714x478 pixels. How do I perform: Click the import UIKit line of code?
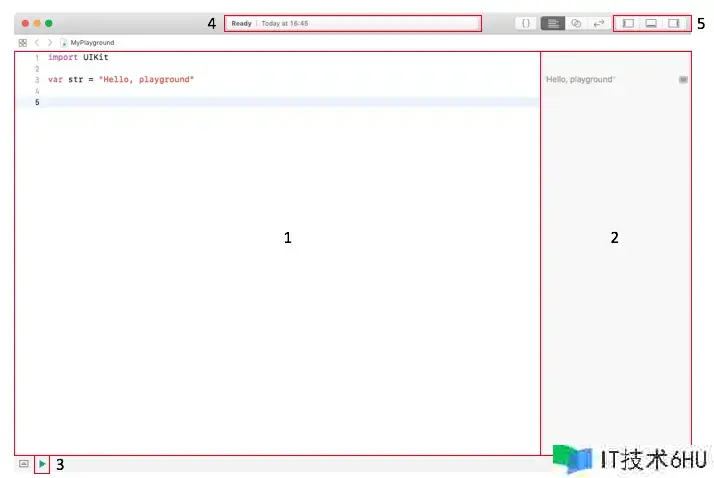(78, 58)
